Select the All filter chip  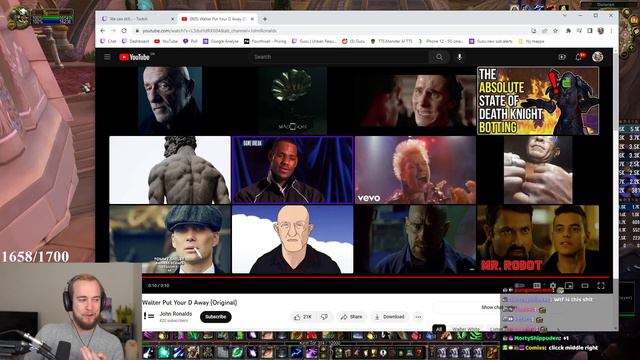click(x=439, y=329)
